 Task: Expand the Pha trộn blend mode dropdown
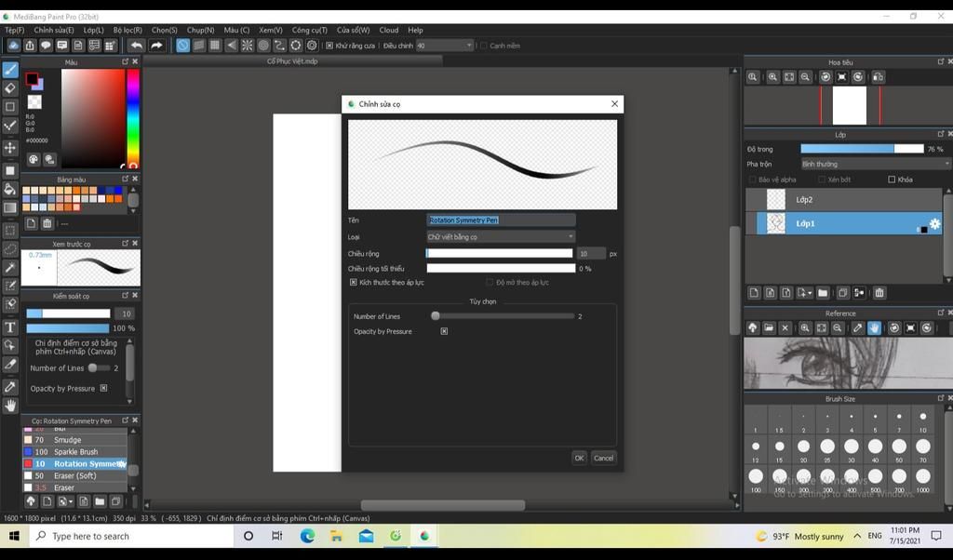click(875, 164)
